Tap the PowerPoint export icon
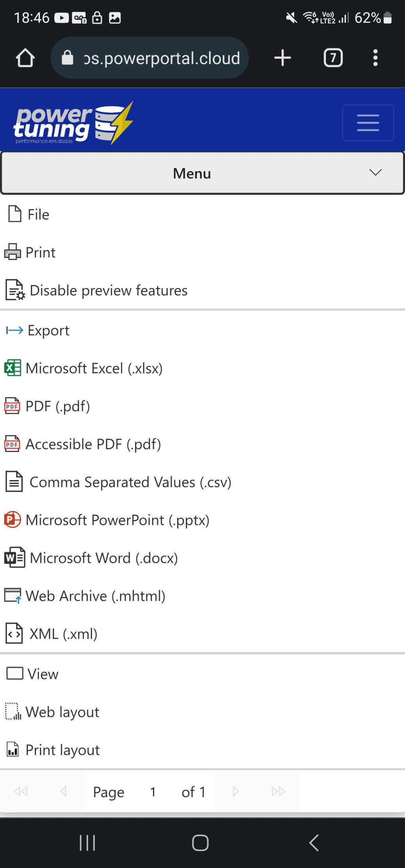The height and width of the screenshot is (868, 405). click(13, 520)
